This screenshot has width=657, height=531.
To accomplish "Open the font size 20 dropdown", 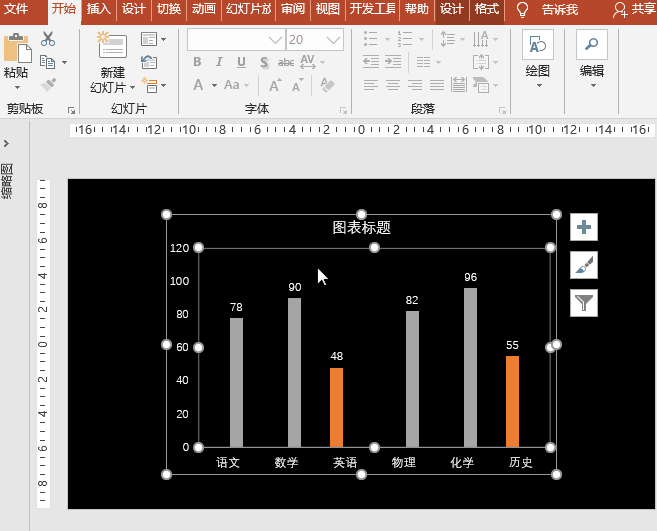I will point(333,40).
